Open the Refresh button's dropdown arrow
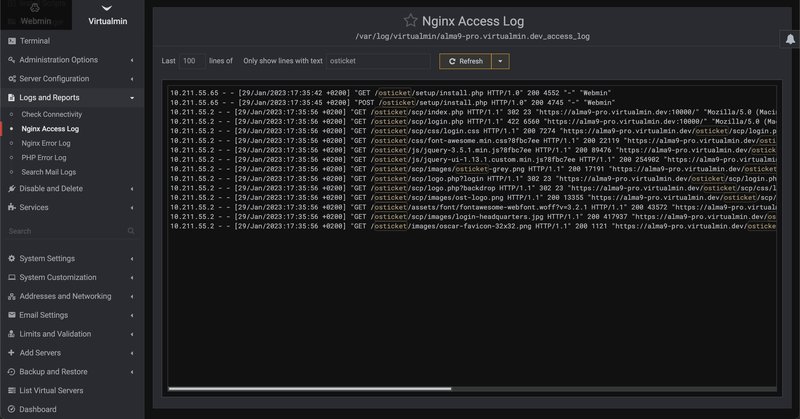This screenshot has width=800, height=419. (x=501, y=61)
